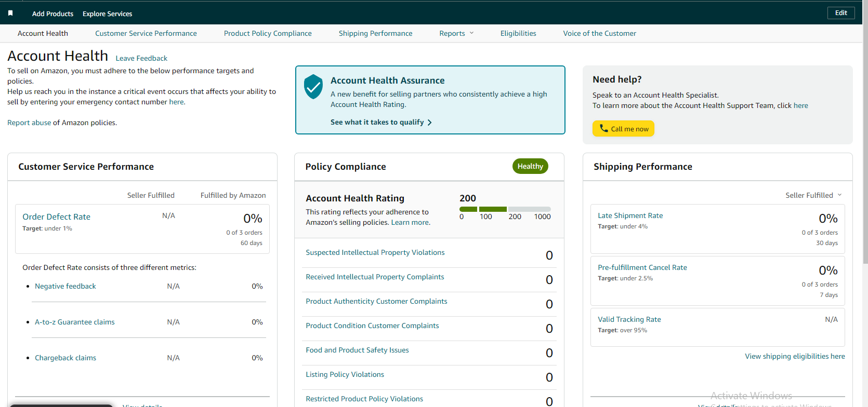Click the 'Target: over 95%' text
Image resolution: width=868 pixels, height=407 pixels.
[622, 330]
